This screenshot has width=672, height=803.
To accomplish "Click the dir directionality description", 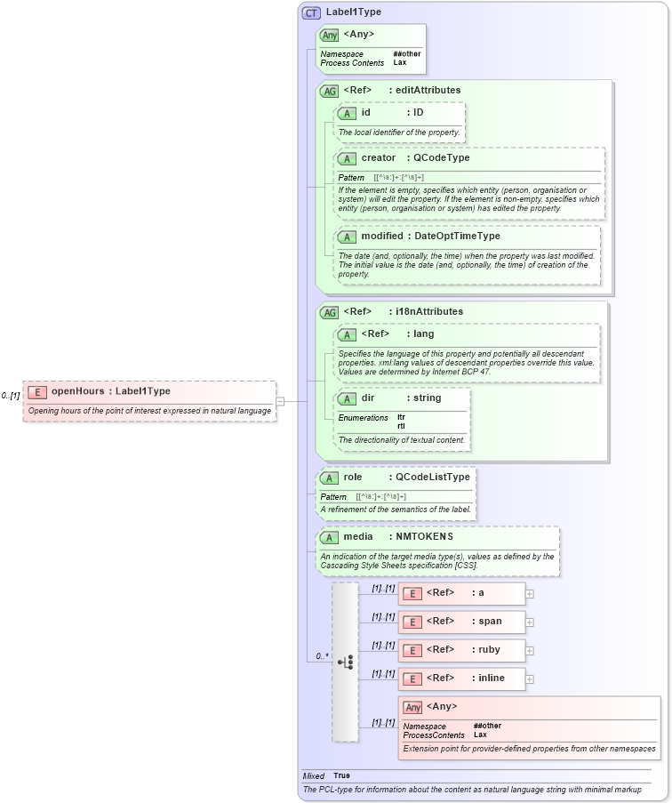I will tap(402, 440).
